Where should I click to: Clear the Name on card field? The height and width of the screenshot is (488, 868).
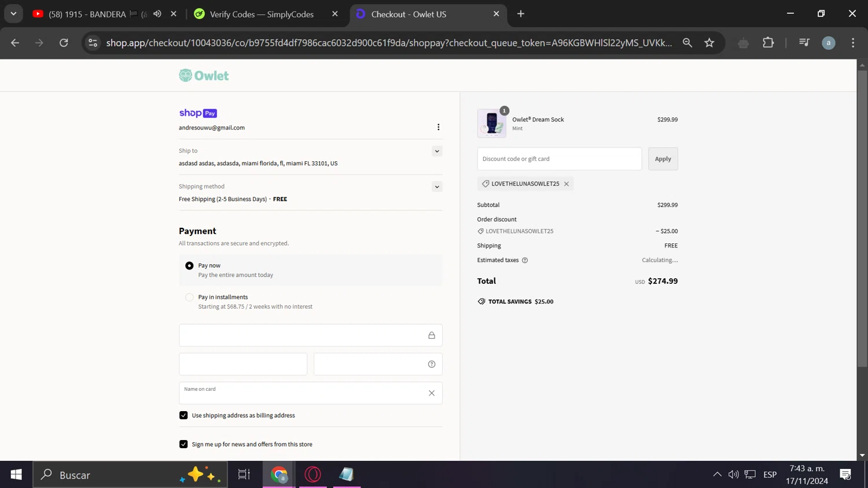432,393
